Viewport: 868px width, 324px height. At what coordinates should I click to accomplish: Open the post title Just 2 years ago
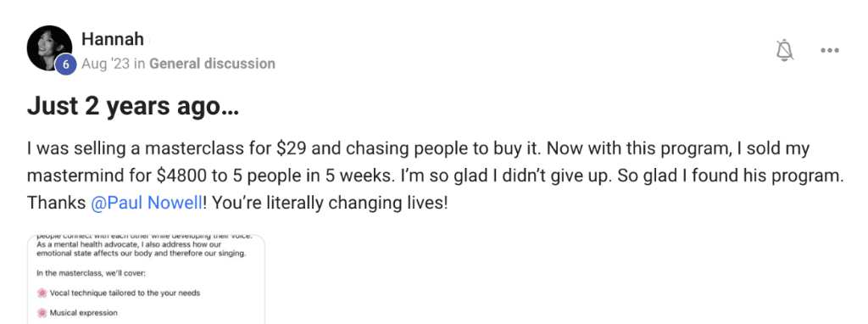(x=133, y=107)
